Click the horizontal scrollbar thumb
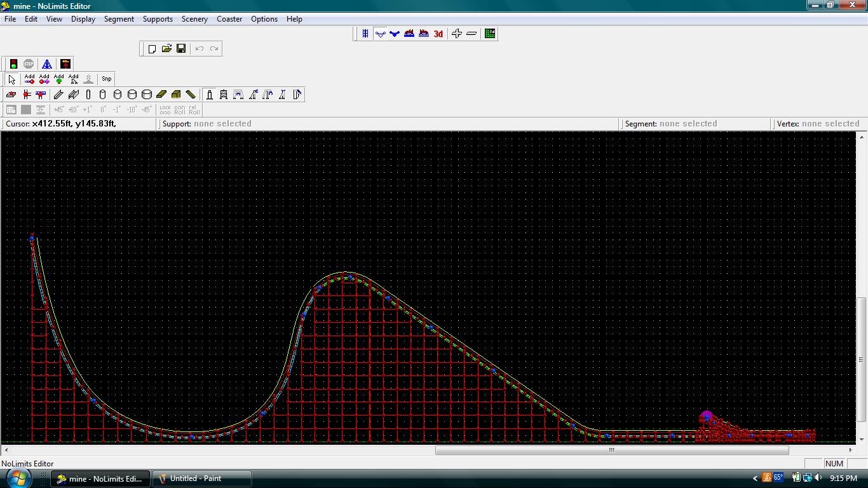The width and height of the screenshot is (868, 488). [x=612, y=450]
